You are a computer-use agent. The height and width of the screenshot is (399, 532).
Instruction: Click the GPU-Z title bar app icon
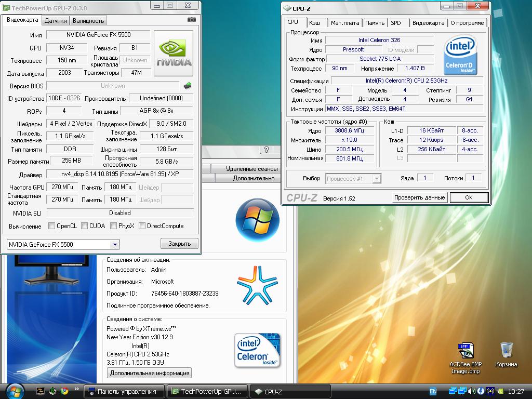pos(6,7)
